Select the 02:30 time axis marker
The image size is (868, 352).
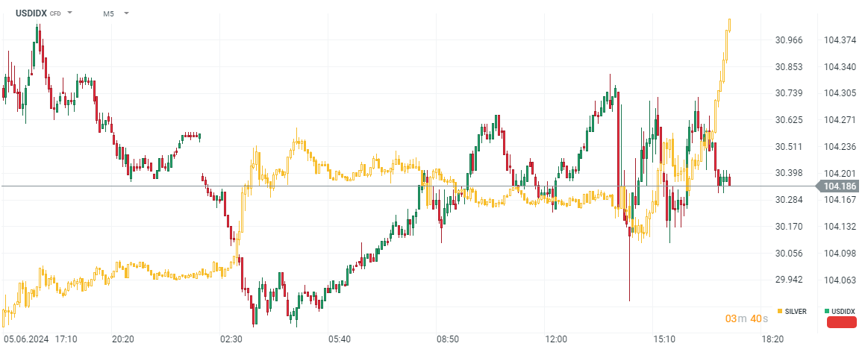[x=231, y=339]
